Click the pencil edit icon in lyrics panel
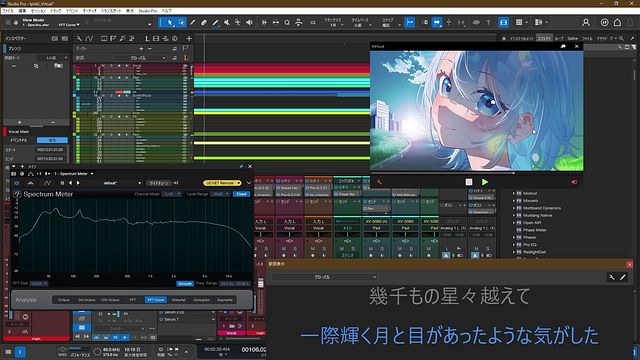 [x=623, y=277]
